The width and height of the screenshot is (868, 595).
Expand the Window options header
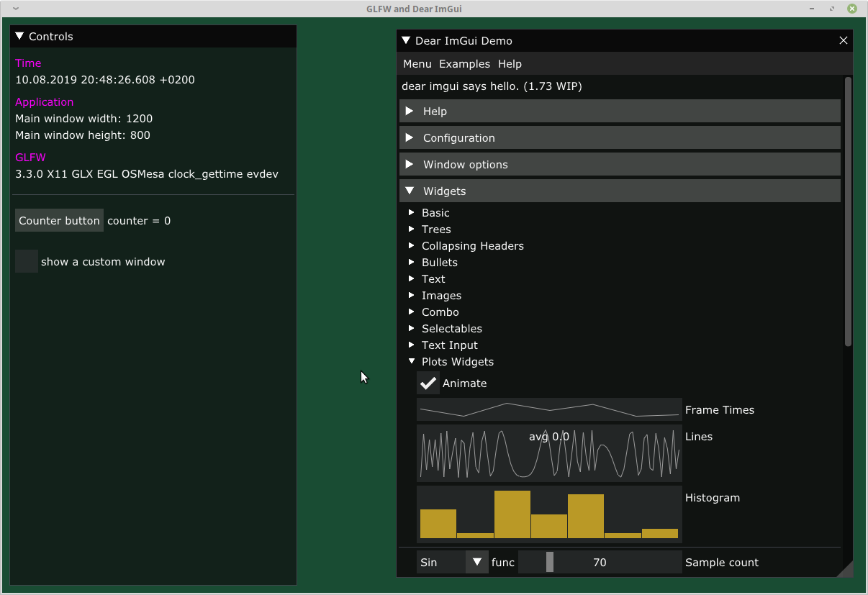click(620, 164)
